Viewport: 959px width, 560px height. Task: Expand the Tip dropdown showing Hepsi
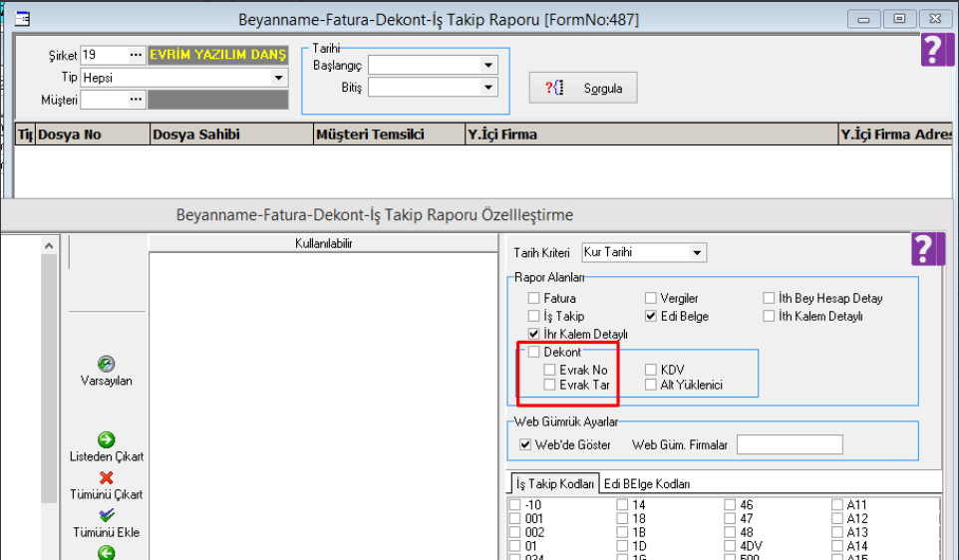pos(277,77)
